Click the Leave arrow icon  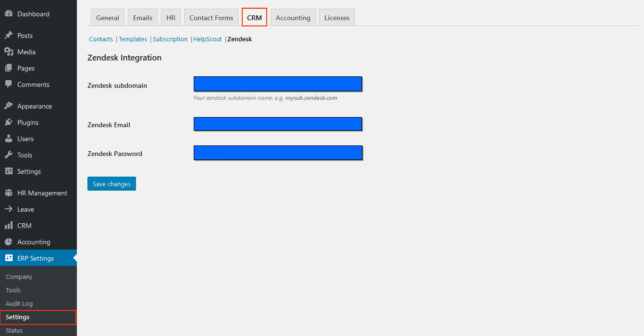pyautogui.click(x=9, y=209)
